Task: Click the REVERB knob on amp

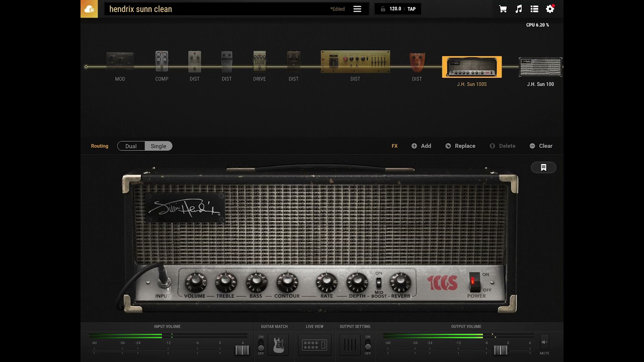Action: pos(400,282)
